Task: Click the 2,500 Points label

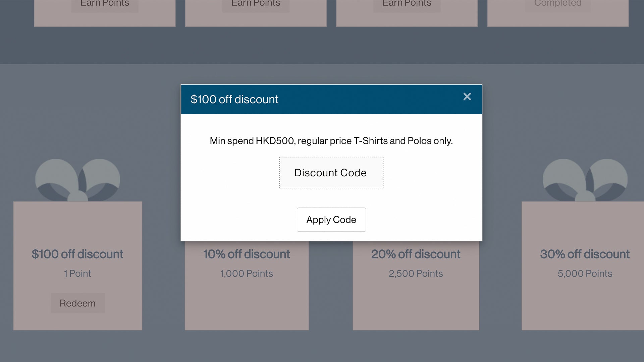Action: [x=416, y=274]
